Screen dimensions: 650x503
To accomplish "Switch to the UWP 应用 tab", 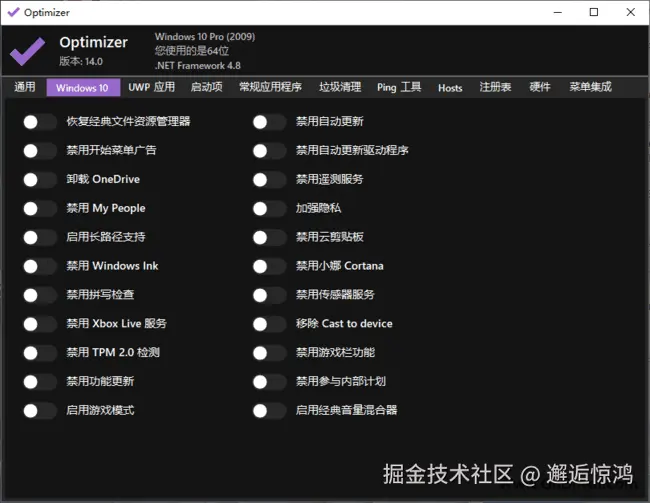I will 151,87.
